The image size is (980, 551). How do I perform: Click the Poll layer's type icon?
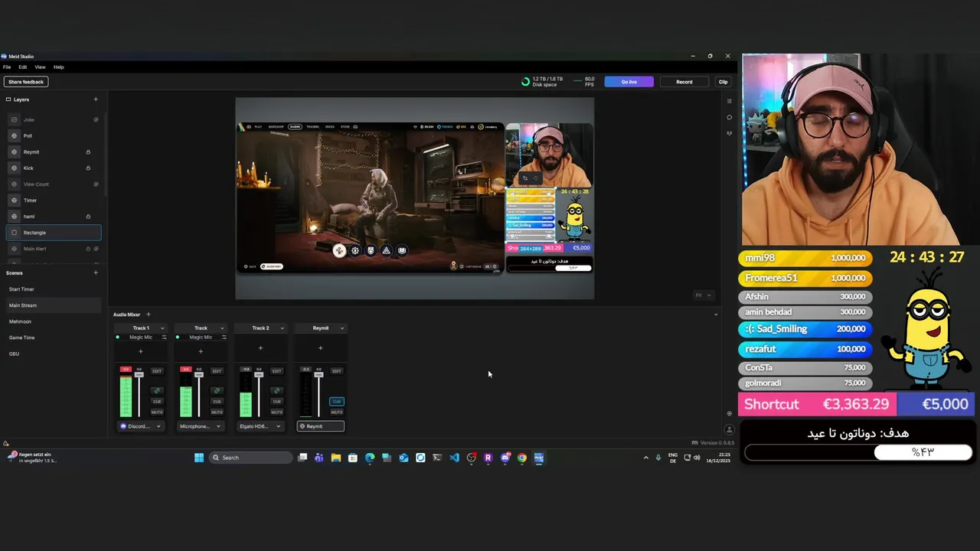point(14,135)
